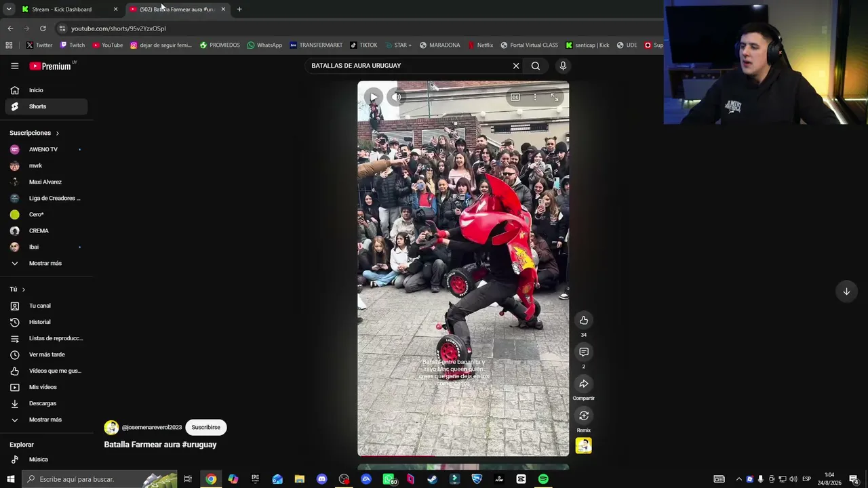Screen dimensions: 868x488
Task: Enter fullscreen on the Short
Action: point(555,98)
